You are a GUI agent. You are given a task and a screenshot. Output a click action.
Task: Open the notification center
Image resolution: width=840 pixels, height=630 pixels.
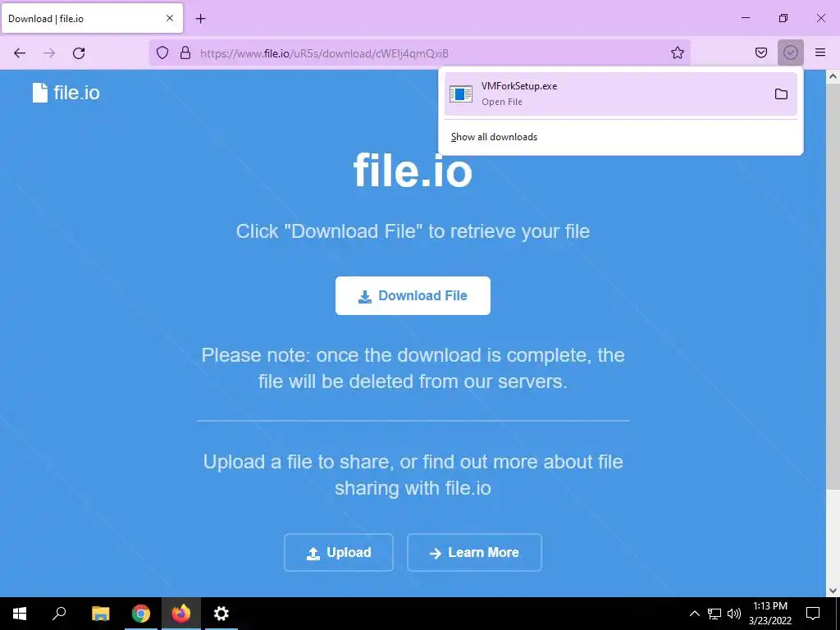(x=813, y=614)
